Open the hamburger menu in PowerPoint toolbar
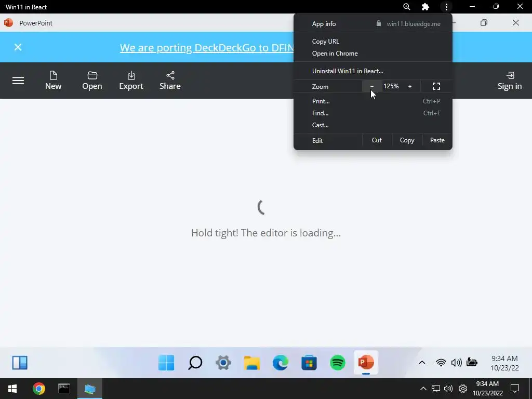 coord(18,81)
